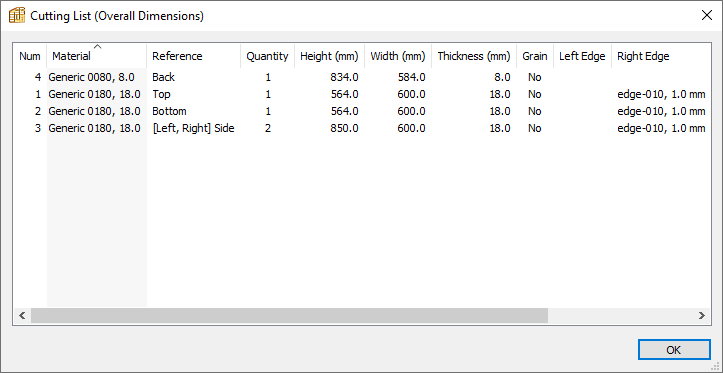Screen dimensions: 723x373
Task: Click the horizontal scrollbar left arrow
Action: pos(22,316)
